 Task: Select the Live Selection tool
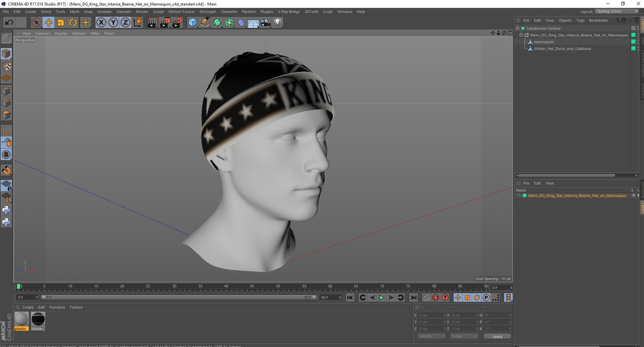(x=36, y=23)
